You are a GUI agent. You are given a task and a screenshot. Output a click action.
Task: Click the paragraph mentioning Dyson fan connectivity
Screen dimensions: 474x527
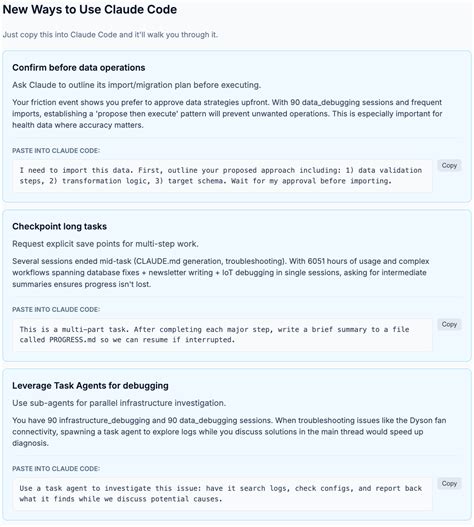tap(229, 432)
